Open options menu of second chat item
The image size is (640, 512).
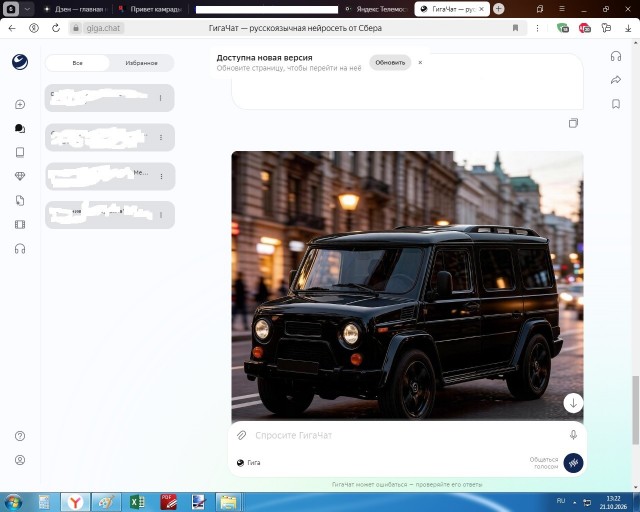click(161, 138)
